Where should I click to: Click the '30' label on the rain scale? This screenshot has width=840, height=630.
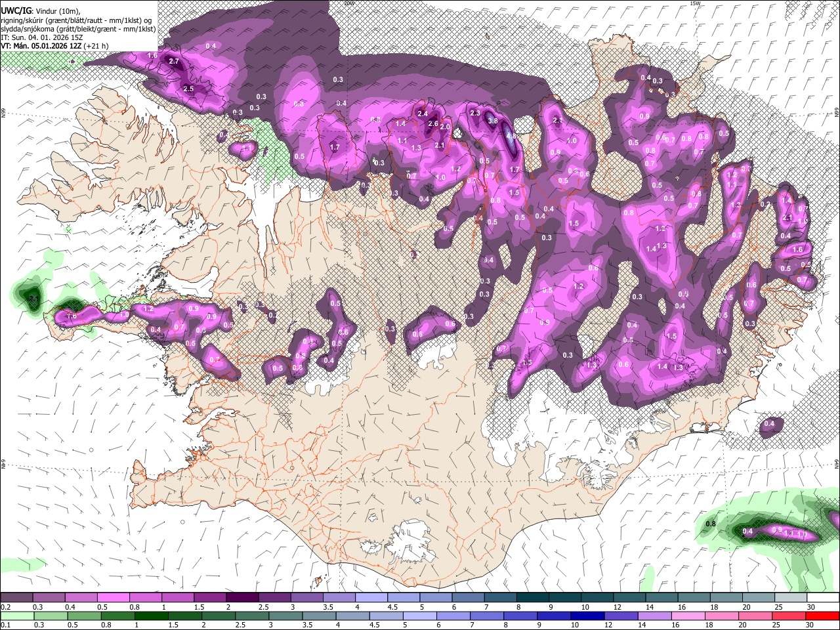pyautogui.click(x=811, y=625)
